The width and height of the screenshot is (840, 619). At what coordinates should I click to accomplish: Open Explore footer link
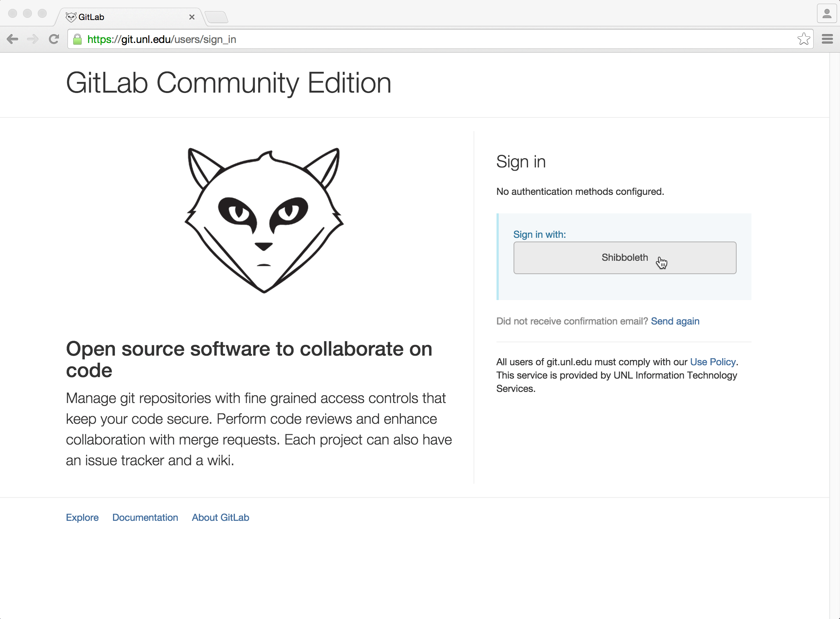point(82,518)
